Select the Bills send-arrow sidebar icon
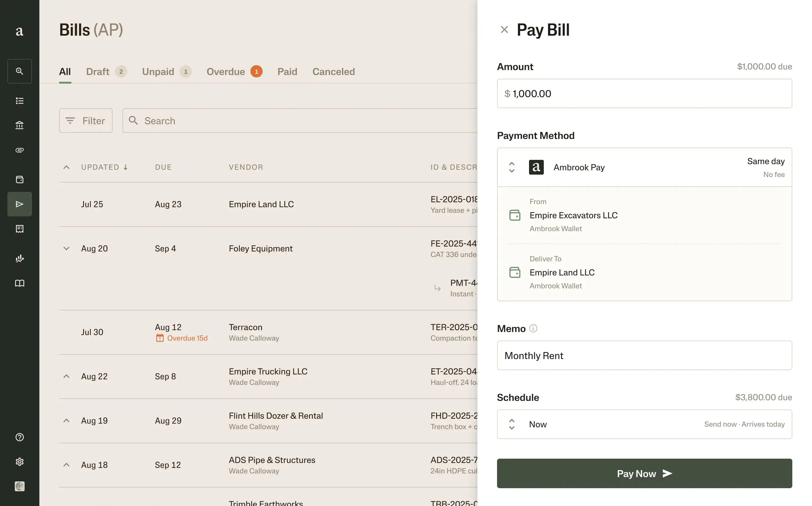 coord(20,204)
